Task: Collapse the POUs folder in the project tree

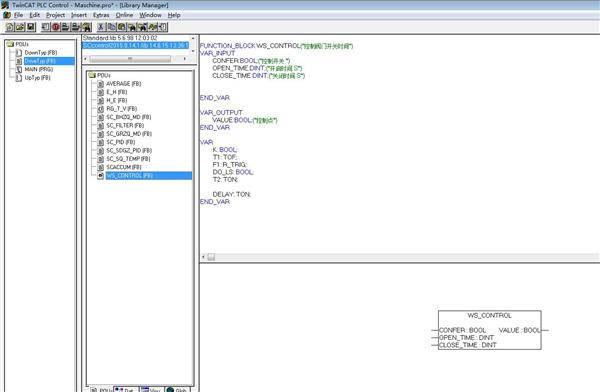Action: (x=10, y=44)
